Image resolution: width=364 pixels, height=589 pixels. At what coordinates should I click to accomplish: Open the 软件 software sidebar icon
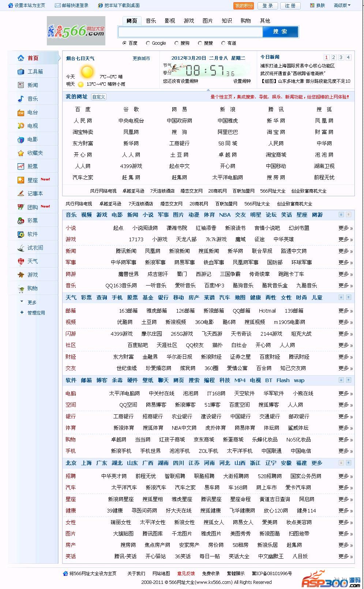pos(21,234)
